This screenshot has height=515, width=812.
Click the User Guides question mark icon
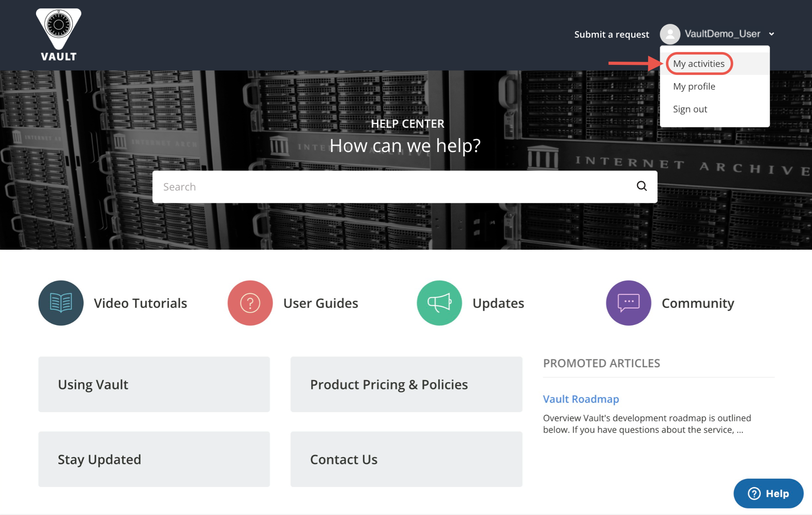coord(250,303)
